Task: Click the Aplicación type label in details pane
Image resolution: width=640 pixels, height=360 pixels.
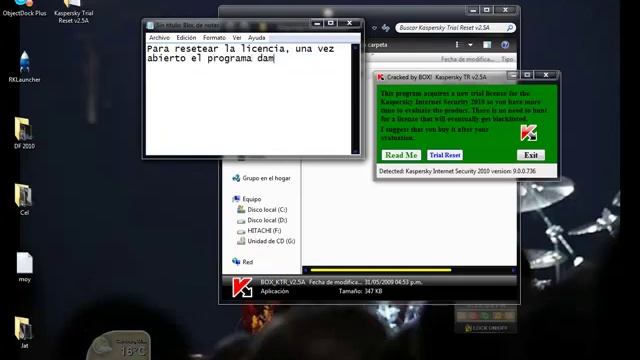Action: click(275, 291)
